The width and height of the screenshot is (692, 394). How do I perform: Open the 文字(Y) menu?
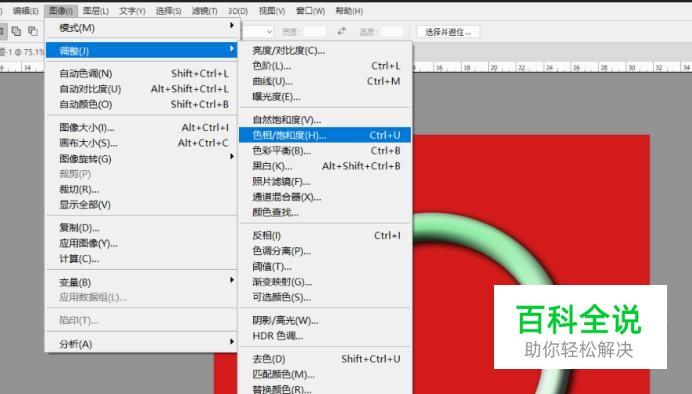[x=132, y=11]
